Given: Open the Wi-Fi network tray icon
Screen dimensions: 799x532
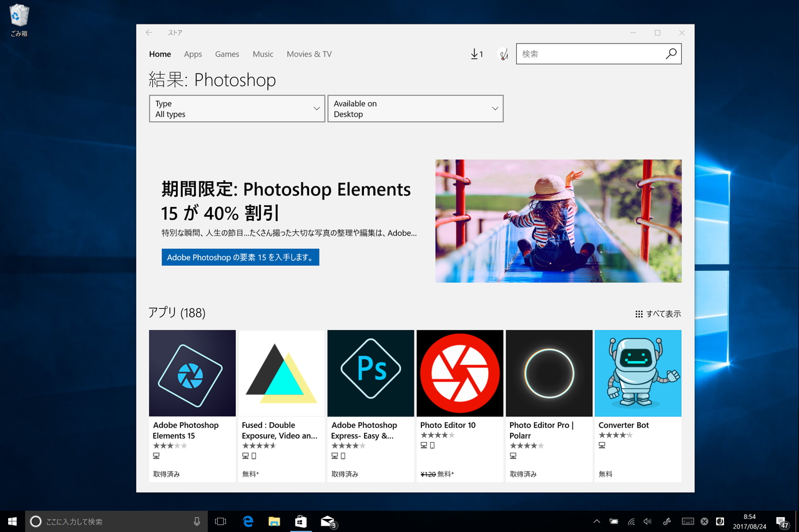Looking at the screenshot, I should 631,521.
